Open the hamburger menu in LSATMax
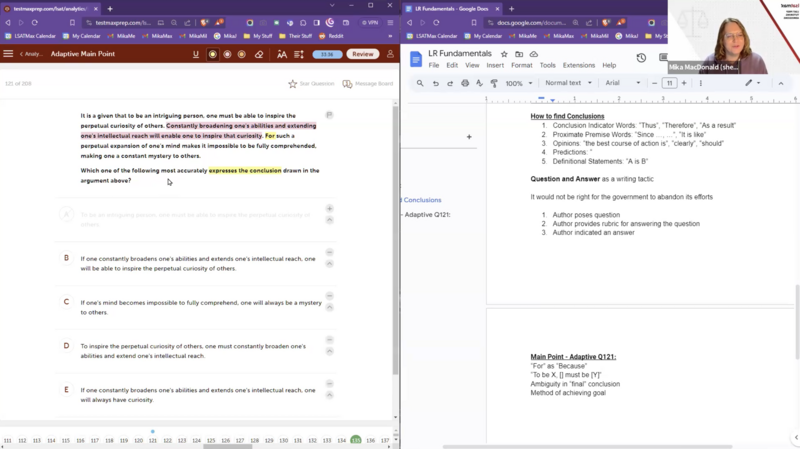Image resolution: width=800 pixels, height=449 pixels. point(9,54)
